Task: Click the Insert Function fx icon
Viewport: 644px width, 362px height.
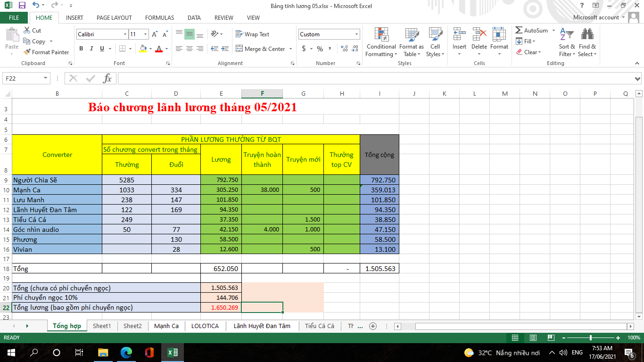Action: tap(107, 78)
